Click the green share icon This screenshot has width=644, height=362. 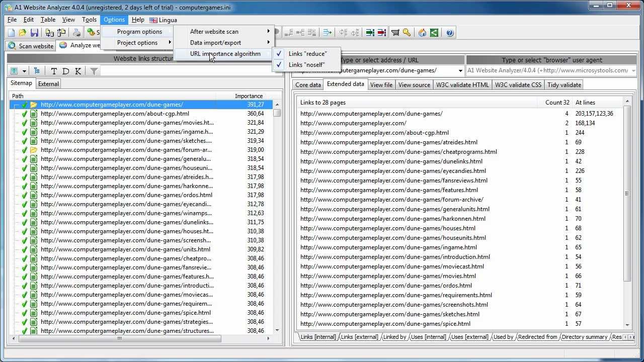[434, 33]
